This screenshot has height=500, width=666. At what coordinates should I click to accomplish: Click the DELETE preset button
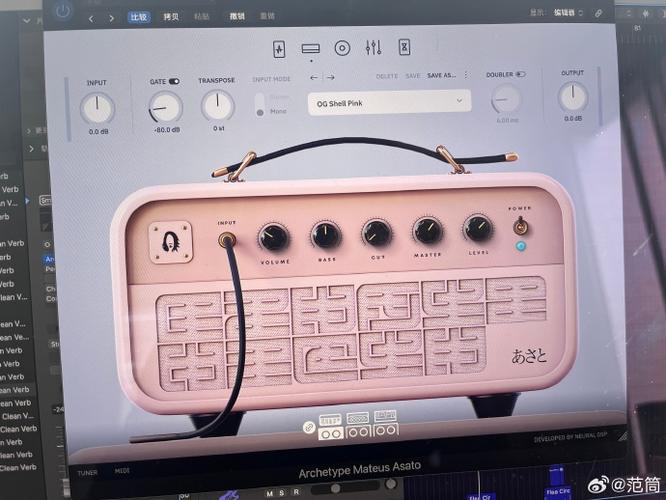click(x=387, y=76)
